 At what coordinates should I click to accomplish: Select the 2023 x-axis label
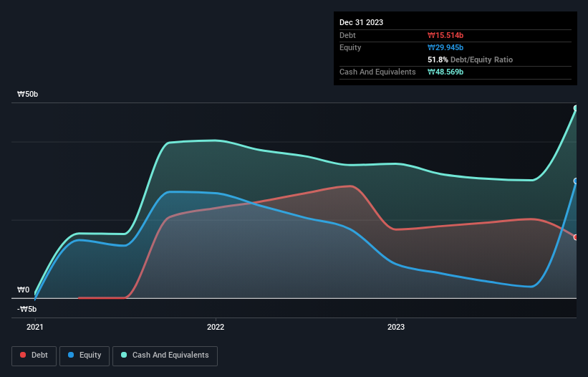396,327
